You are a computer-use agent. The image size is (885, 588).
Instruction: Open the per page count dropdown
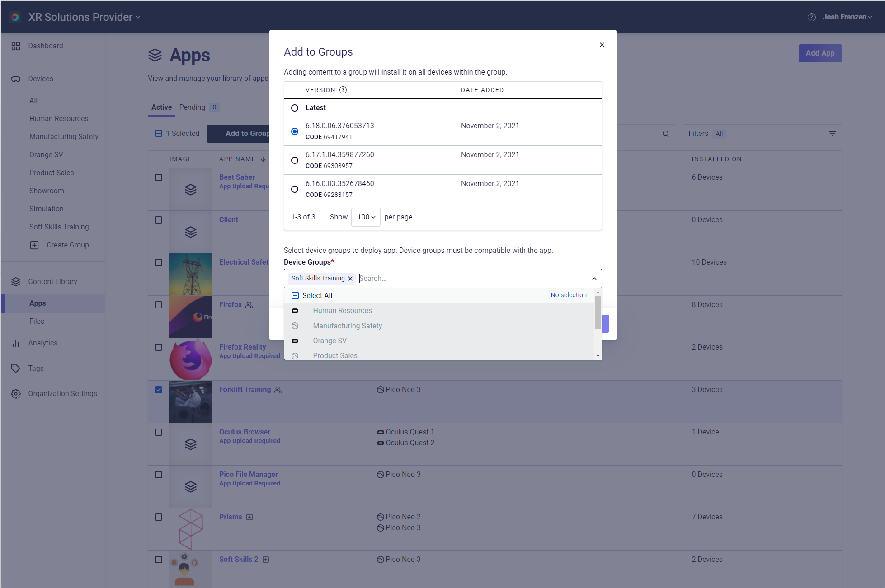click(x=366, y=217)
